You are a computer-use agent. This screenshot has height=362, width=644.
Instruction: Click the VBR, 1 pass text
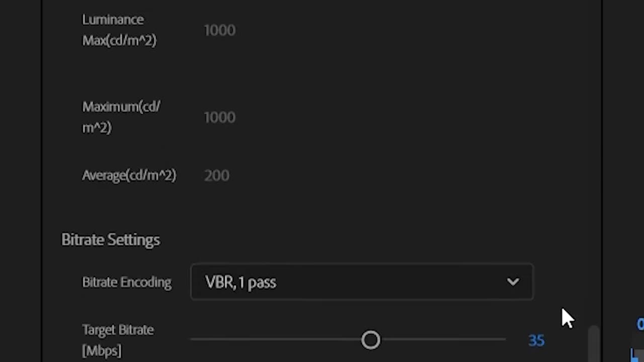point(240,282)
